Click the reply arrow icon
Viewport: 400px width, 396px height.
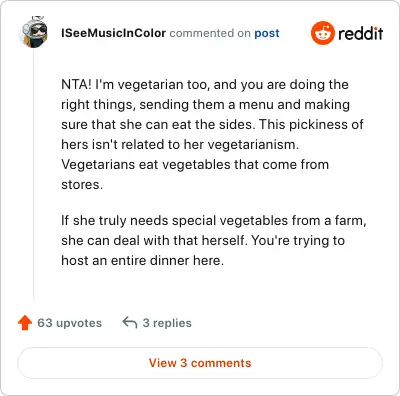(130, 322)
